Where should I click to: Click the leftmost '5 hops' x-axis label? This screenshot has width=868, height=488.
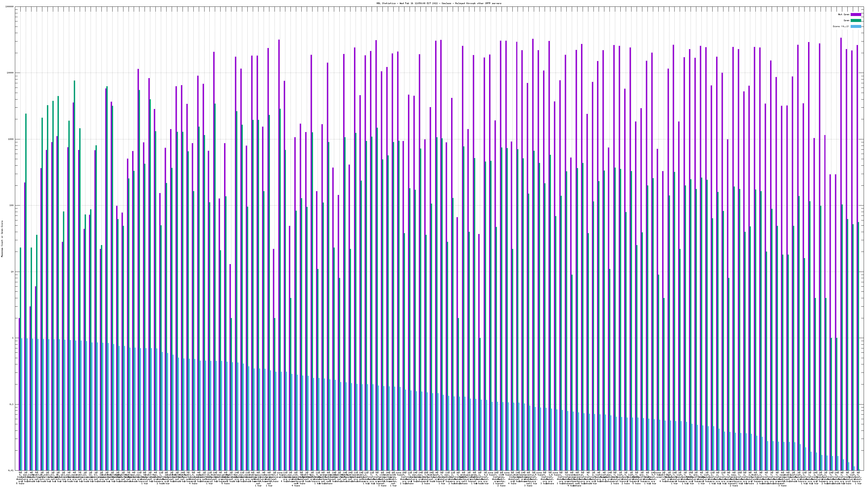click(x=20, y=484)
